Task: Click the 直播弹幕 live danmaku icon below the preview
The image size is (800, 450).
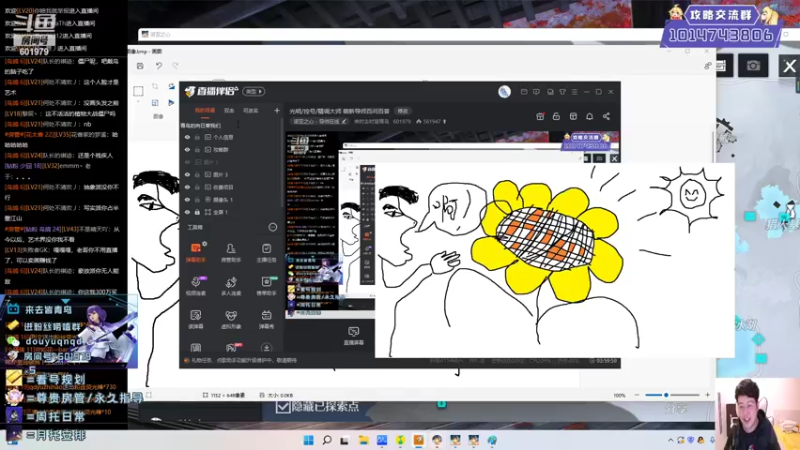Action: point(354,335)
